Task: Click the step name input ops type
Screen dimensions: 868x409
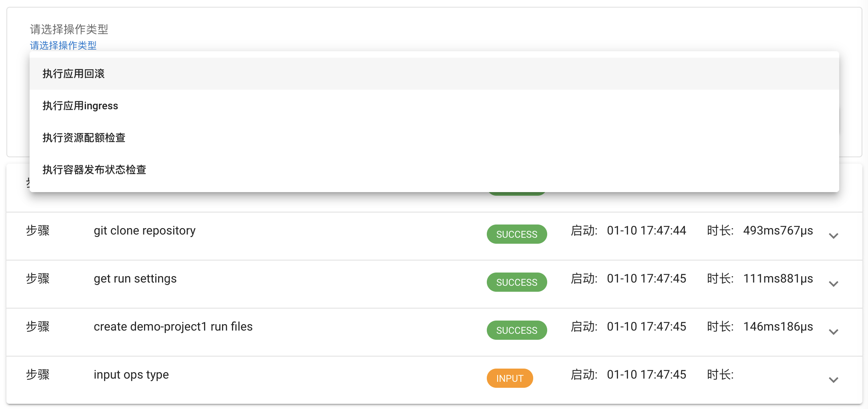Action: pos(131,375)
